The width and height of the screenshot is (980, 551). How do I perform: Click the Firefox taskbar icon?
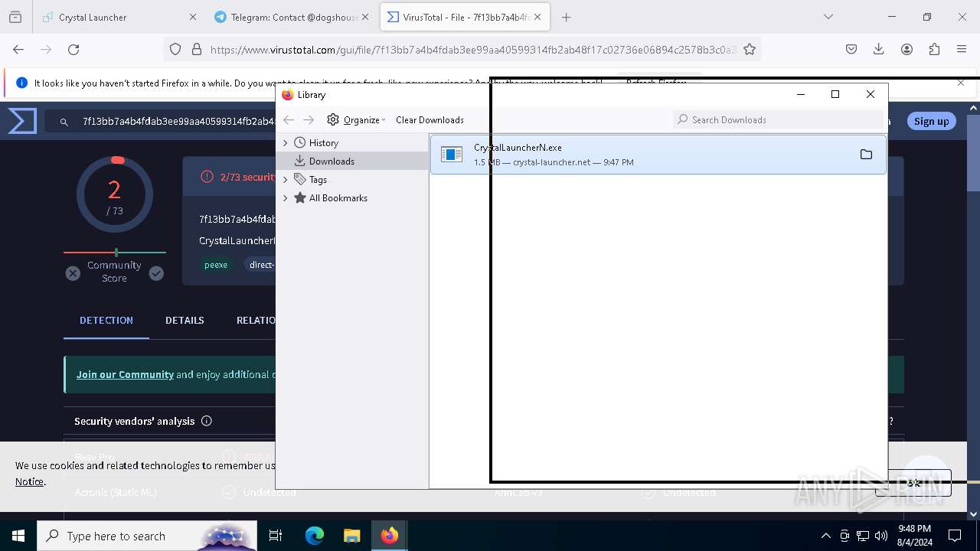pyautogui.click(x=390, y=536)
